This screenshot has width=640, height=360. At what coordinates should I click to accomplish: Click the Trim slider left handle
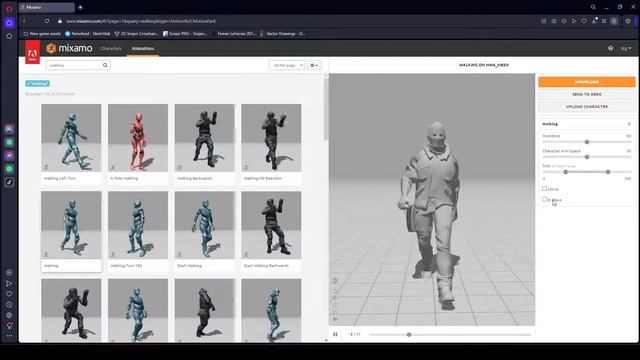pos(565,172)
